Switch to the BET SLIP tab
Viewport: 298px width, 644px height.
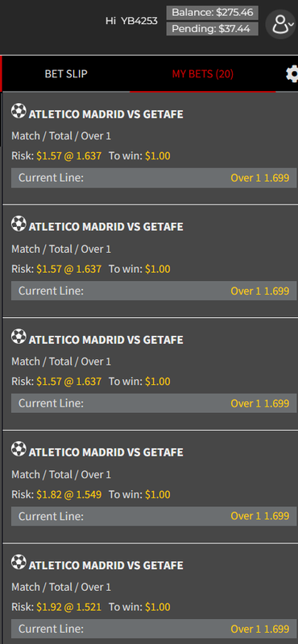tap(66, 74)
